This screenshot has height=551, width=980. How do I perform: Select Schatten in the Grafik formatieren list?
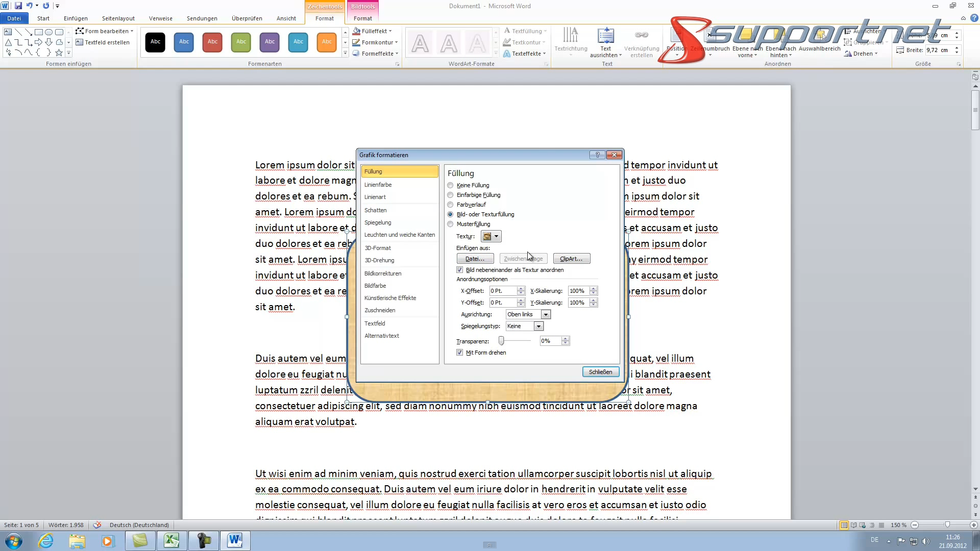[376, 210]
